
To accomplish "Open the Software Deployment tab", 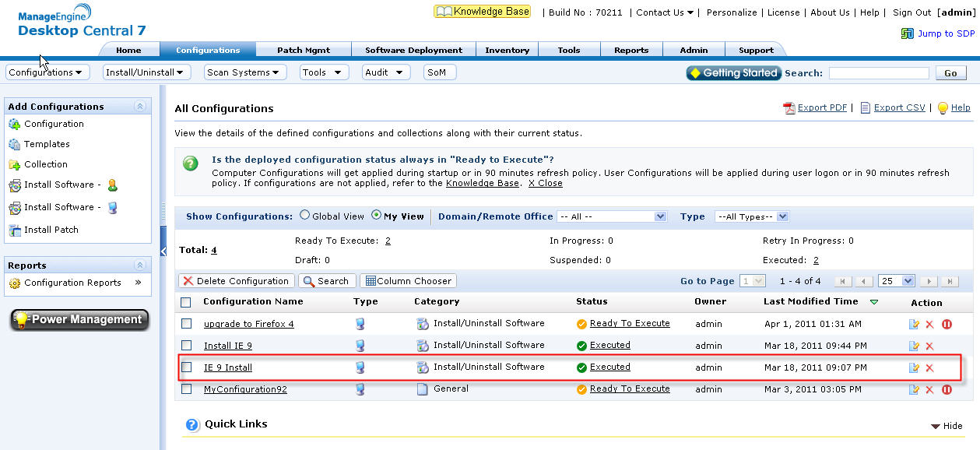I will coord(413,50).
